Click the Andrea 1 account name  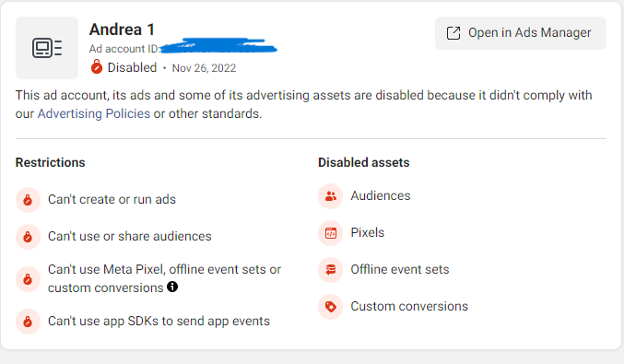pyautogui.click(x=122, y=29)
